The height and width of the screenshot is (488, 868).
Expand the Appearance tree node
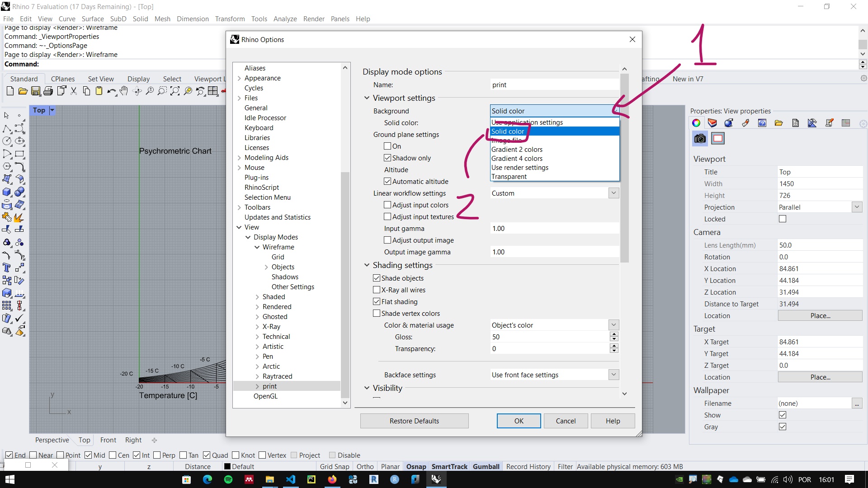239,78
